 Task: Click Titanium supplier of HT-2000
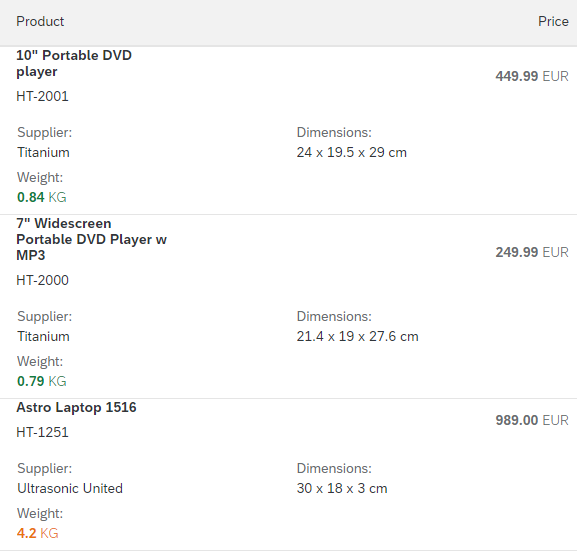43,336
